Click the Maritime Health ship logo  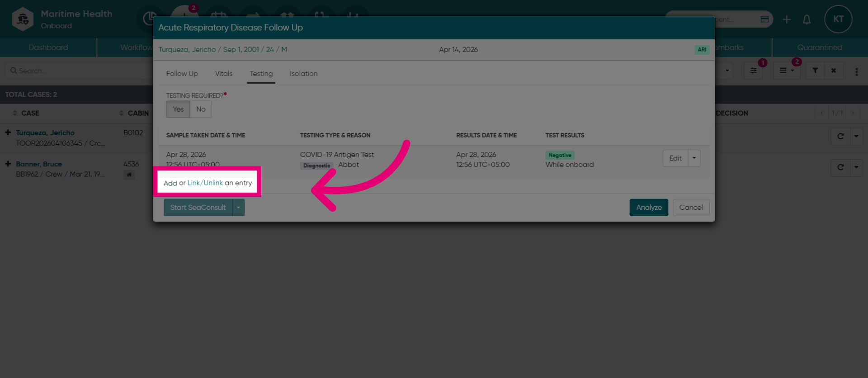click(x=23, y=19)
